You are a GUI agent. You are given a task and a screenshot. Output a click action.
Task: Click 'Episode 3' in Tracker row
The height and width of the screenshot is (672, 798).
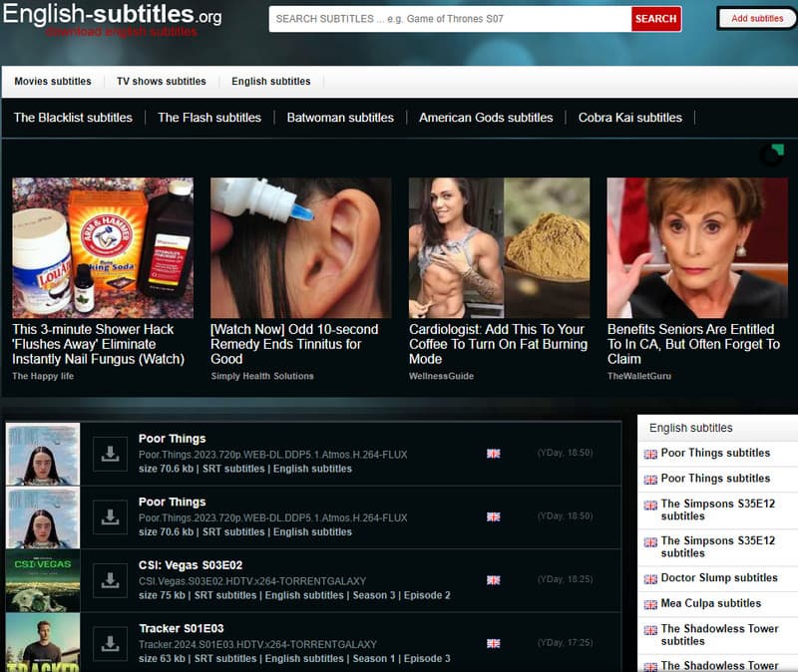pyautogui.click(x=427, y=658)
